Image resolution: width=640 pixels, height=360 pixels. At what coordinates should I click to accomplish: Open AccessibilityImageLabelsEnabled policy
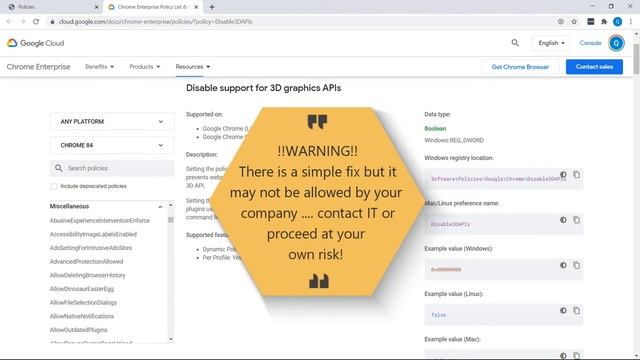click(x=93, y=234)
